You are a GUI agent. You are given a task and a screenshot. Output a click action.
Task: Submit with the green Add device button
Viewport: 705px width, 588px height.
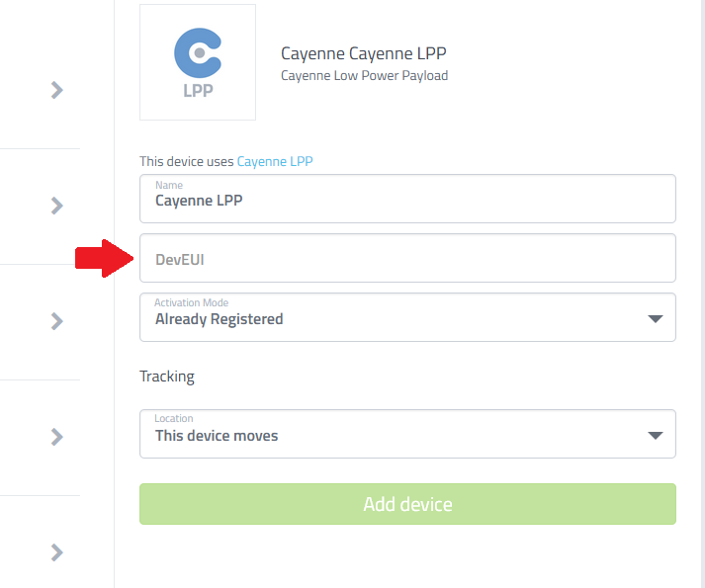(407, 504)
